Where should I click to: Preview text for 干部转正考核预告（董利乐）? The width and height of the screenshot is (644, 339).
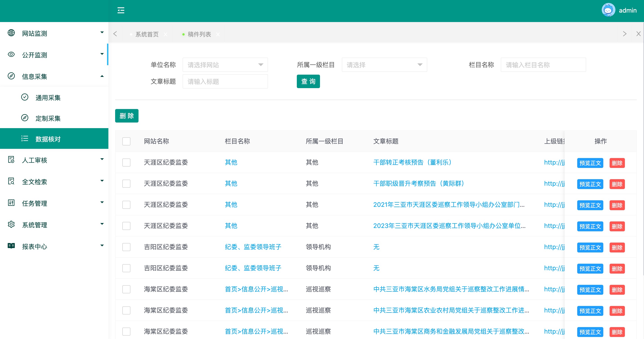[590, 163]
